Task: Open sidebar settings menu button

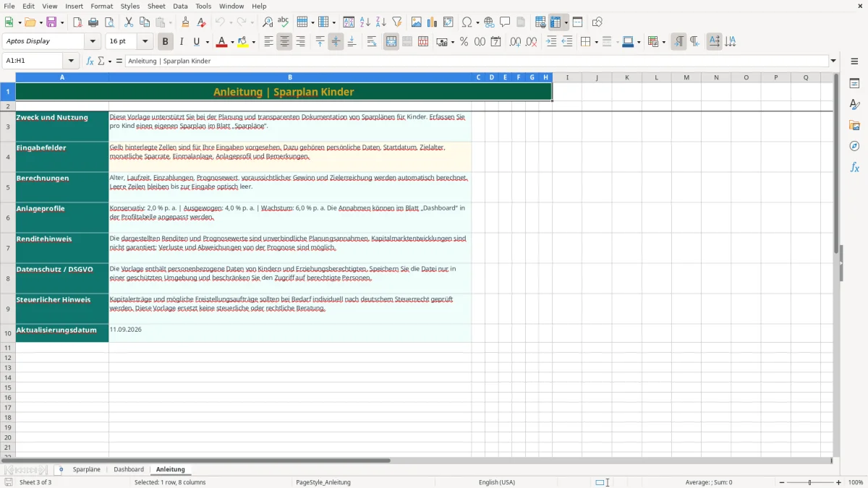Action: pos(854,61)
